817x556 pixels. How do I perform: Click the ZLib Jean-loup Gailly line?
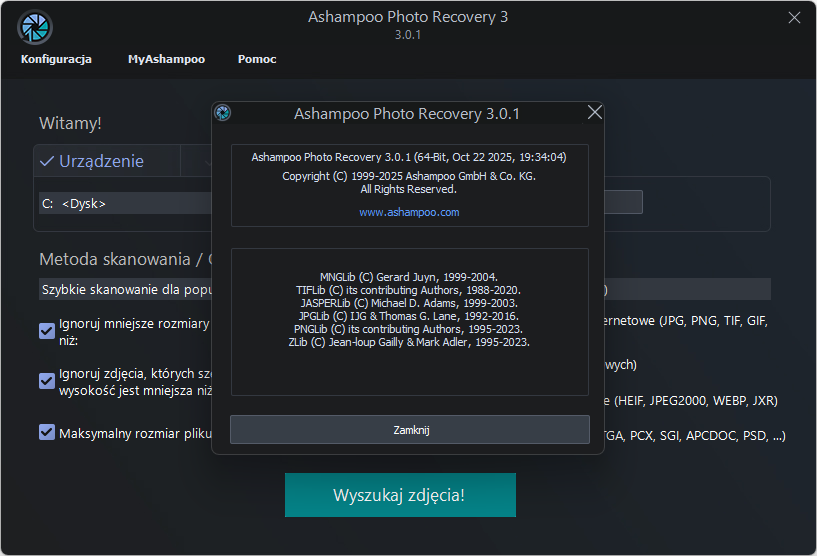[409, 342]
